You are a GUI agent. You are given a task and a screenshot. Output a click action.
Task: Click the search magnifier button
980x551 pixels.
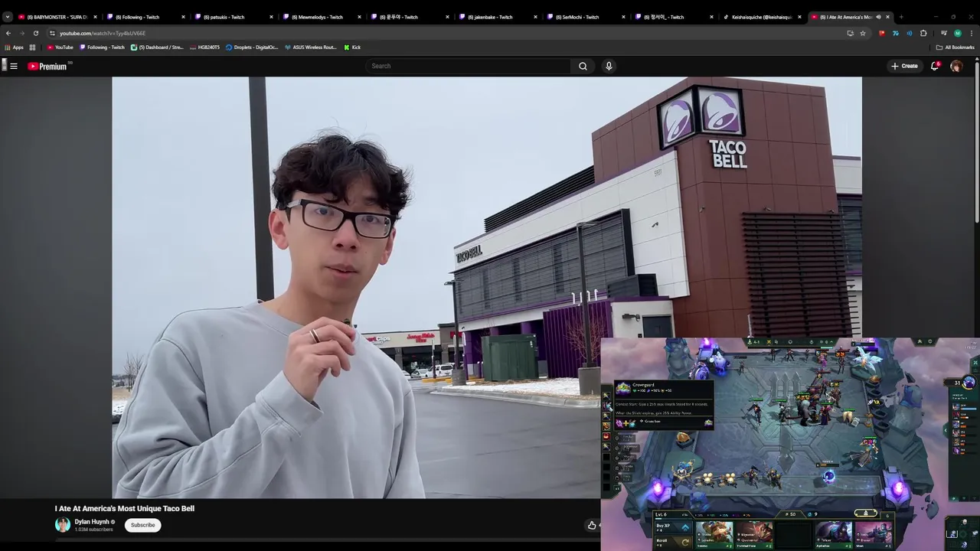pyautogui.click(x=583, y=66)
